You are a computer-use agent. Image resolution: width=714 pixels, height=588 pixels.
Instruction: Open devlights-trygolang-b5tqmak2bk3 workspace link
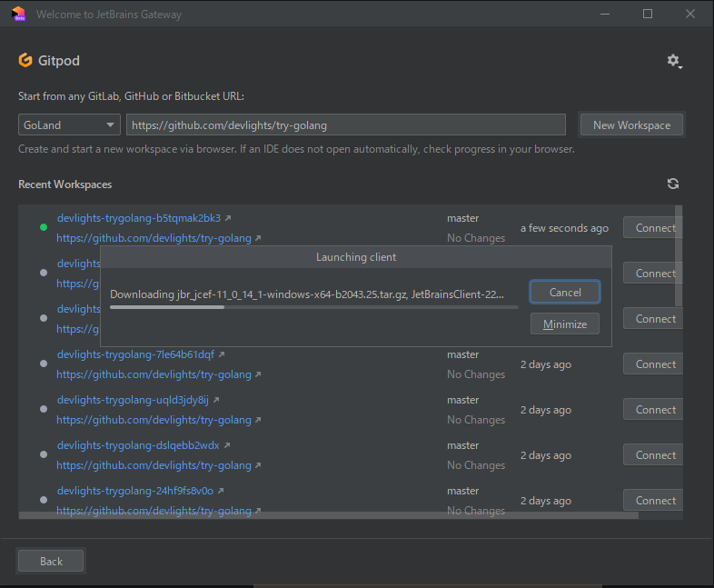139,218
